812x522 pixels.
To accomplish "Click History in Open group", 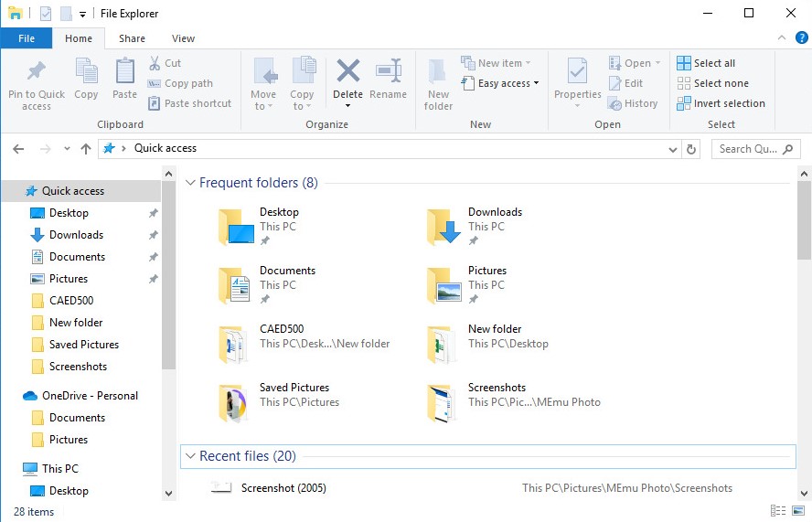I will [633, 103].
